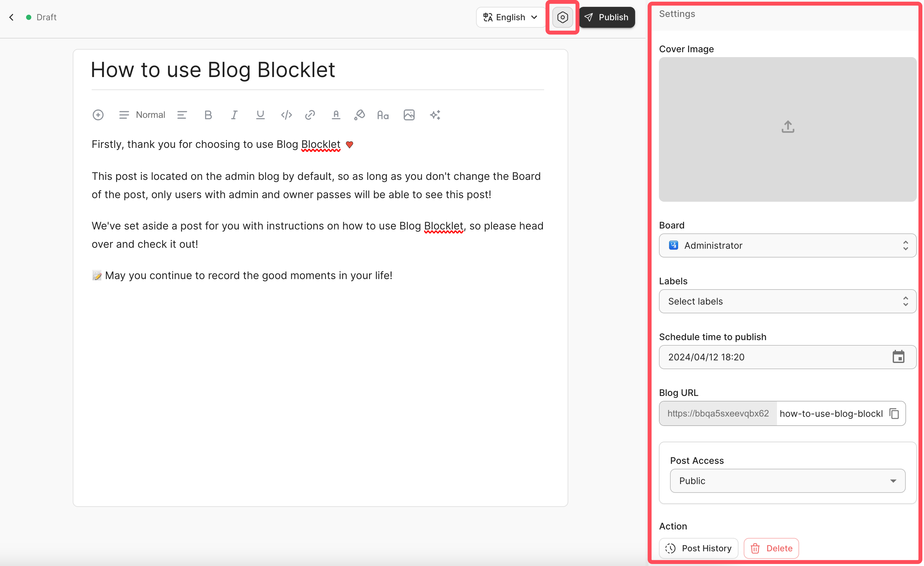
Task: Open the text alignment options
Action: (182, 115)
